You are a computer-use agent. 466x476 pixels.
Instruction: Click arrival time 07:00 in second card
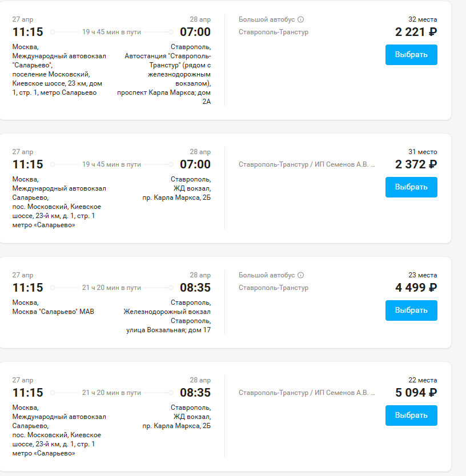[195, 164]
